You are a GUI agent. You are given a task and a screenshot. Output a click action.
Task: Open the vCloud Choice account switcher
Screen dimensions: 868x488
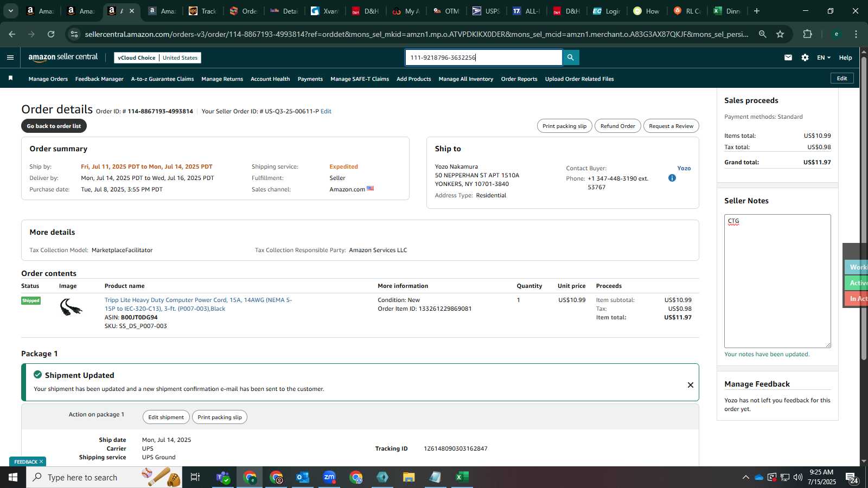coord(158,57)
